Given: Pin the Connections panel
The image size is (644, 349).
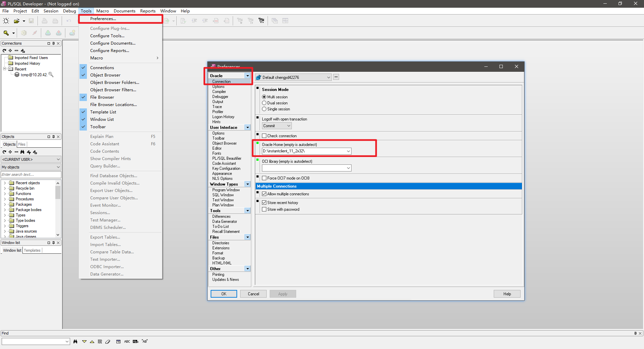Looking at the screenshot, I should click(53, 43).
